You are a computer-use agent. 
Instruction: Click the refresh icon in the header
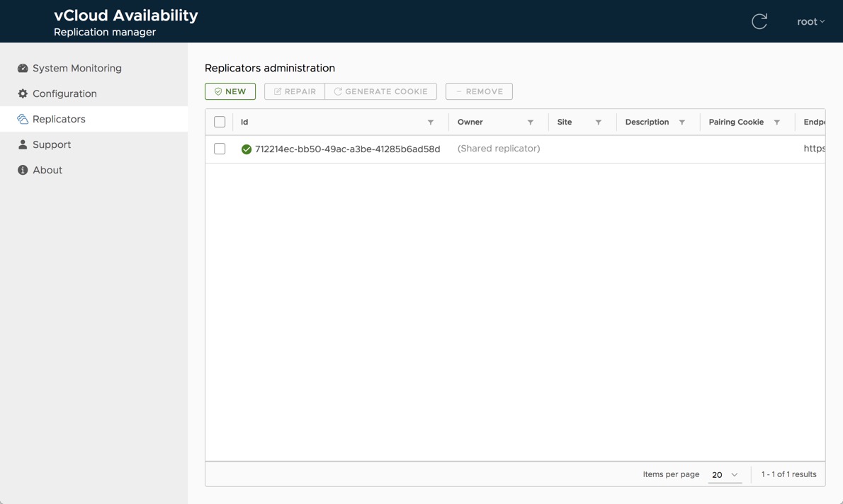tap(759, 21)
